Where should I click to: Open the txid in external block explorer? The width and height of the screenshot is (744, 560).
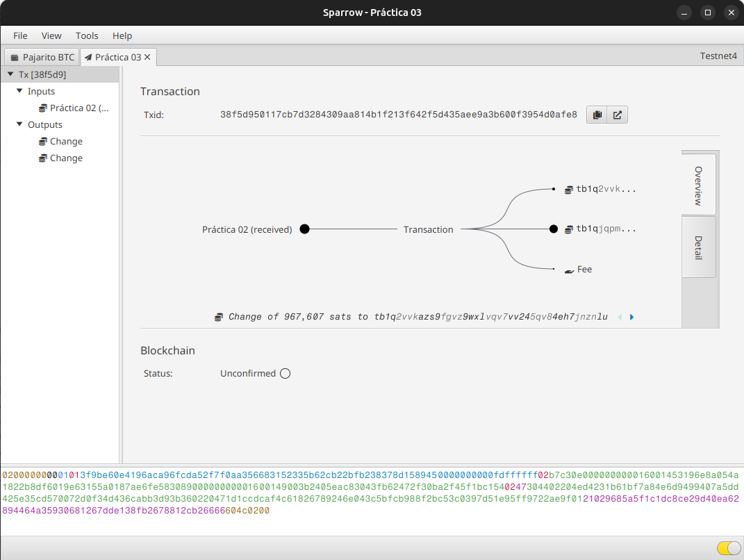[618, 115]
